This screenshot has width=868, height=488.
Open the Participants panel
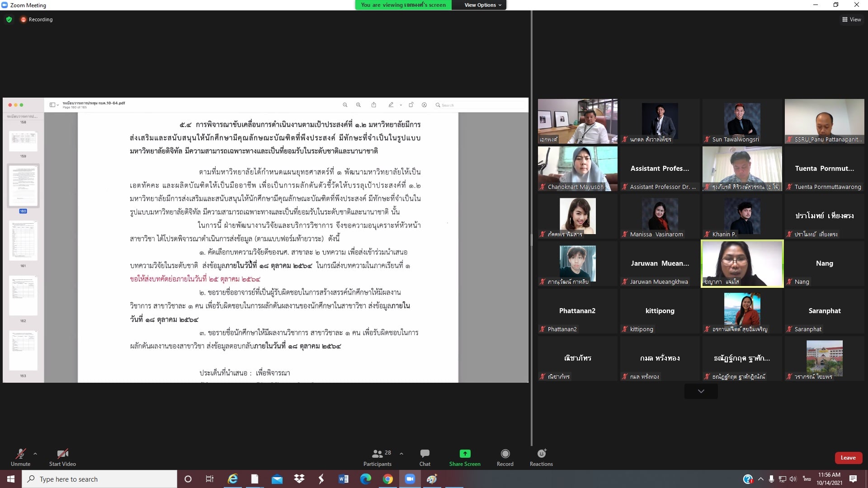[377, 457]
